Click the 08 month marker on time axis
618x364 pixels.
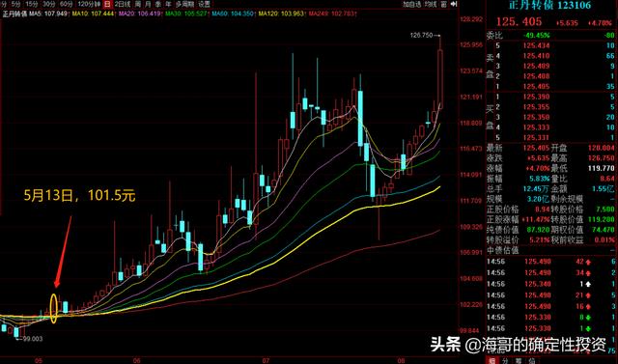click(x=402, y=360)
